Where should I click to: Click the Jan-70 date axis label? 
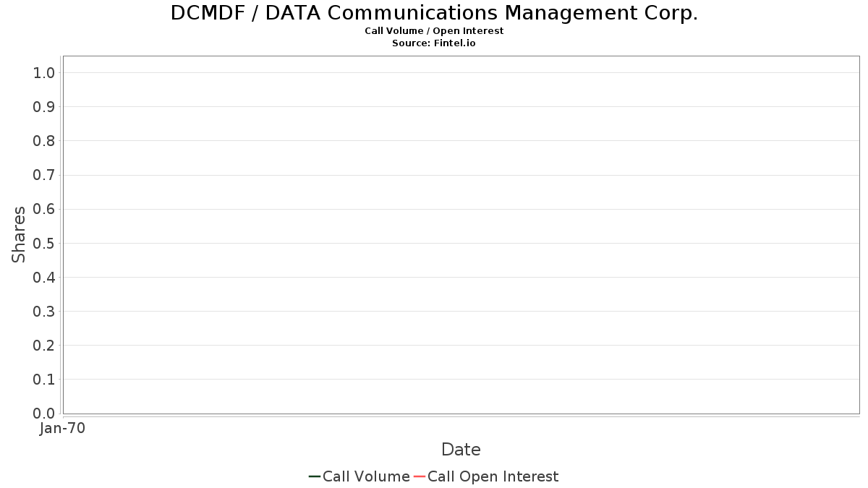tap(62, 428)
